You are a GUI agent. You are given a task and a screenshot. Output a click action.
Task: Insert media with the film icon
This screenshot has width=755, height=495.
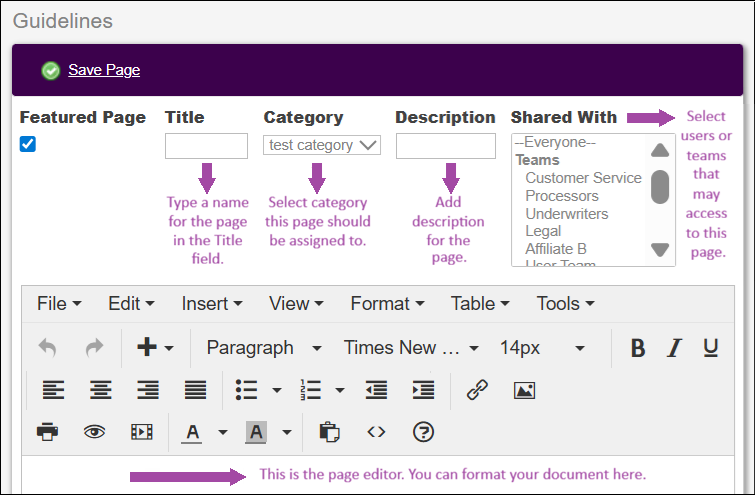(142, 432)
